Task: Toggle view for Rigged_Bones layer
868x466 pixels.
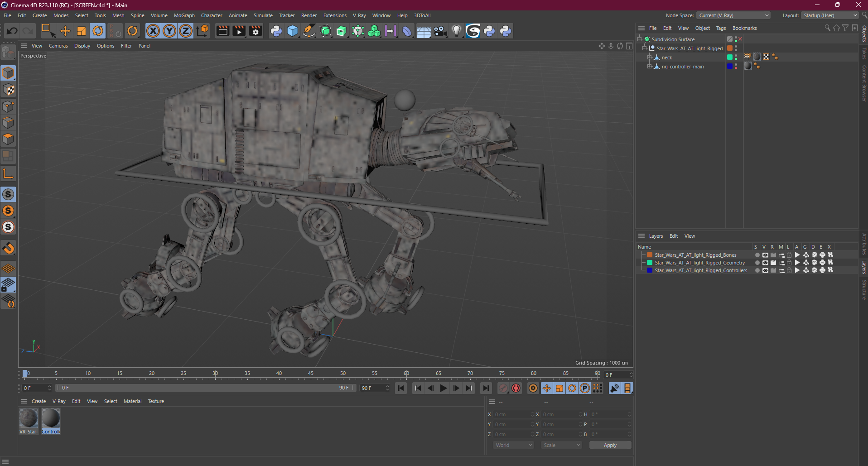Action: pos(765,255)
